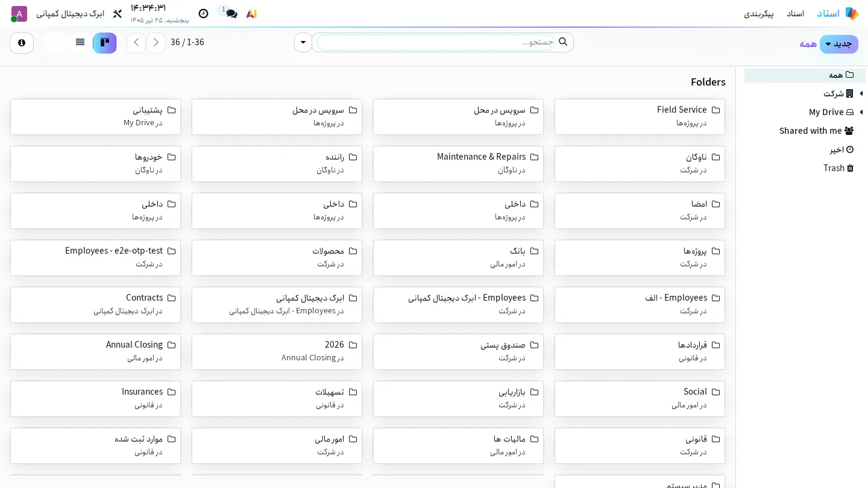Open the پیکربندی (Configuration) menu
868x488 pixels.
(759, 13)
